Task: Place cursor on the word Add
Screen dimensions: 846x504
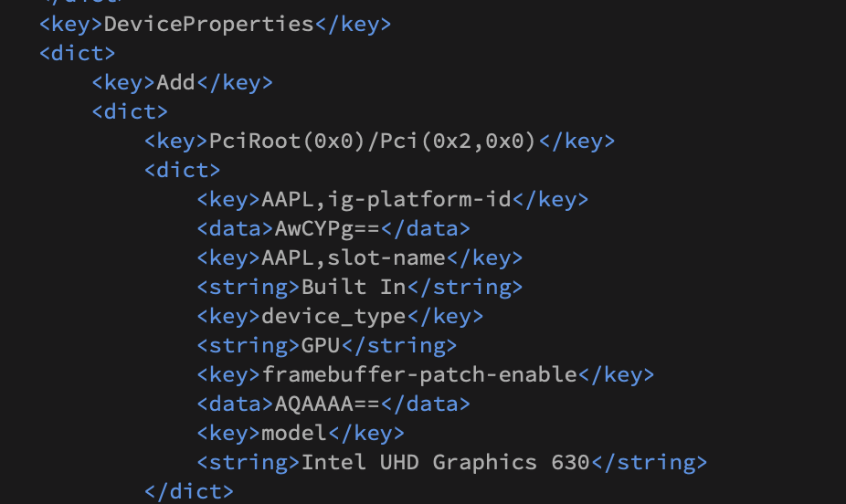Action: point(176,82)
